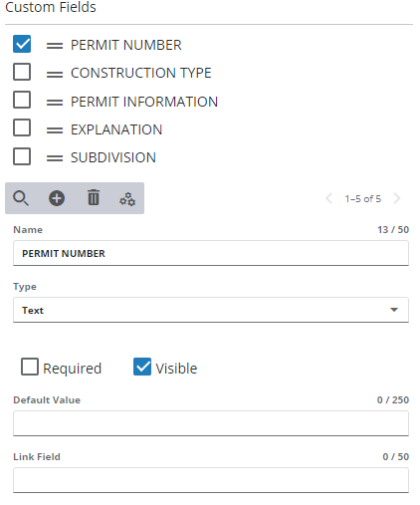Focus the Link Field text box

point(211,480)
